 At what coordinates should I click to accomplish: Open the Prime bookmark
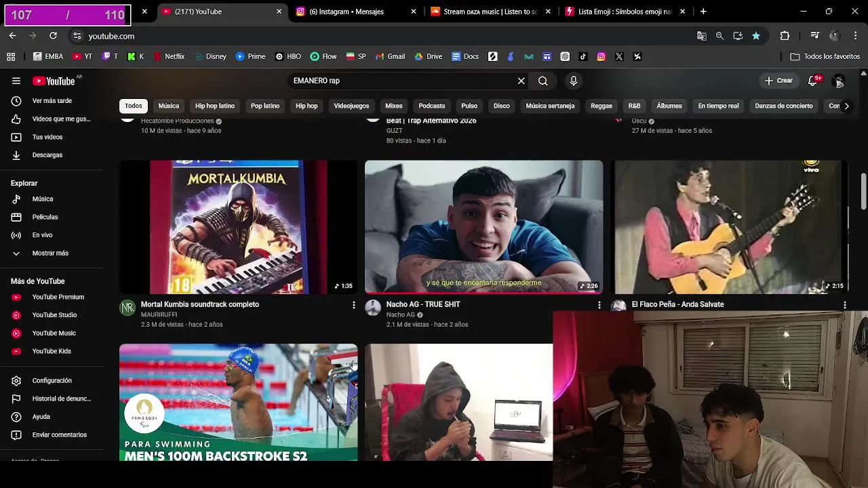pos(250,57)
